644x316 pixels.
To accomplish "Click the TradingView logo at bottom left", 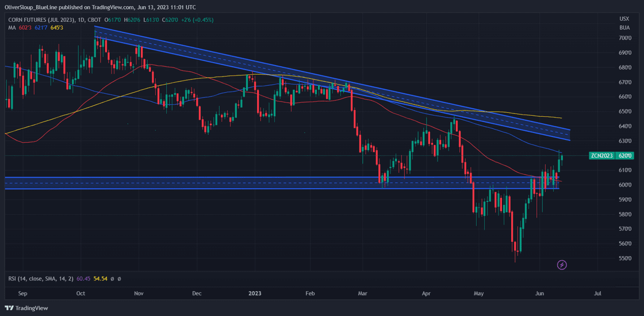I will [26, 308].
